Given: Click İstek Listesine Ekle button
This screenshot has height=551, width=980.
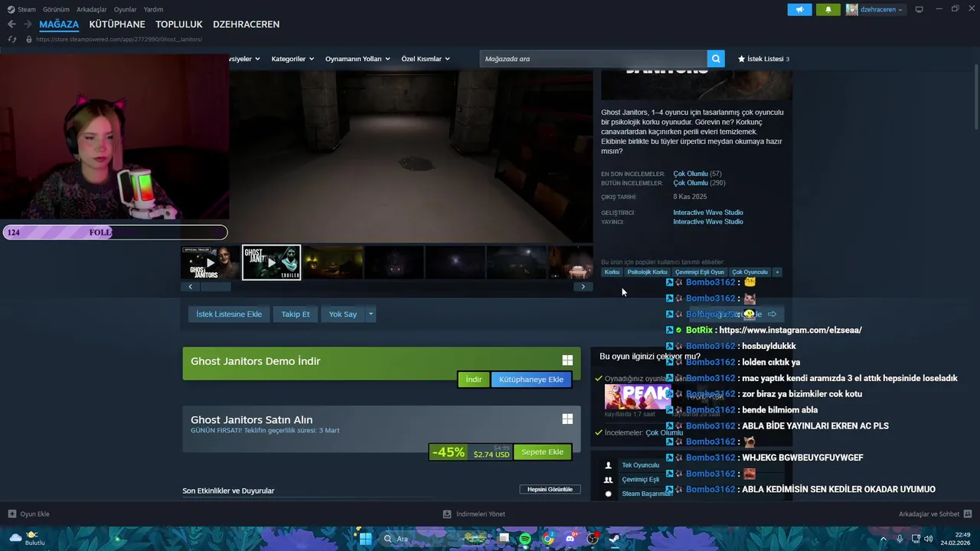Looking at the screenshot, I should click(229, 314).
